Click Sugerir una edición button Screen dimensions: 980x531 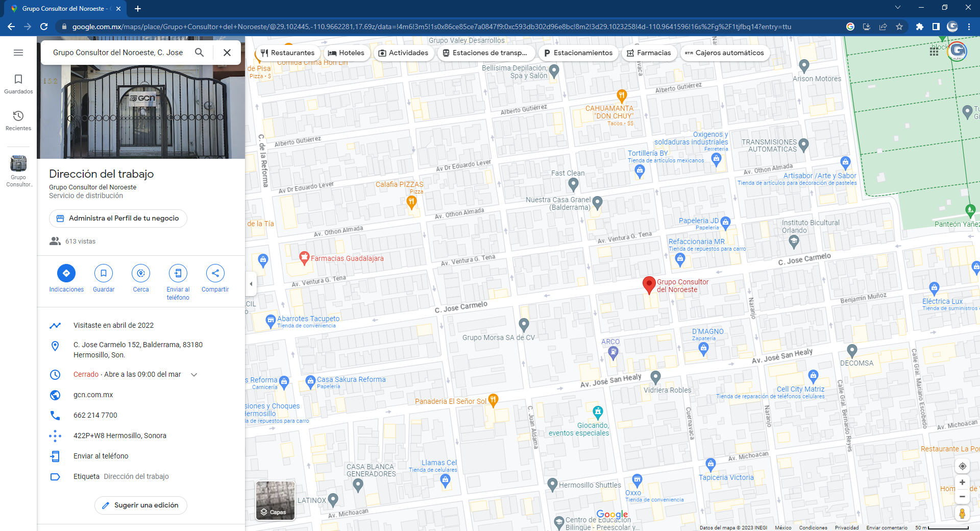pos(140,505)
